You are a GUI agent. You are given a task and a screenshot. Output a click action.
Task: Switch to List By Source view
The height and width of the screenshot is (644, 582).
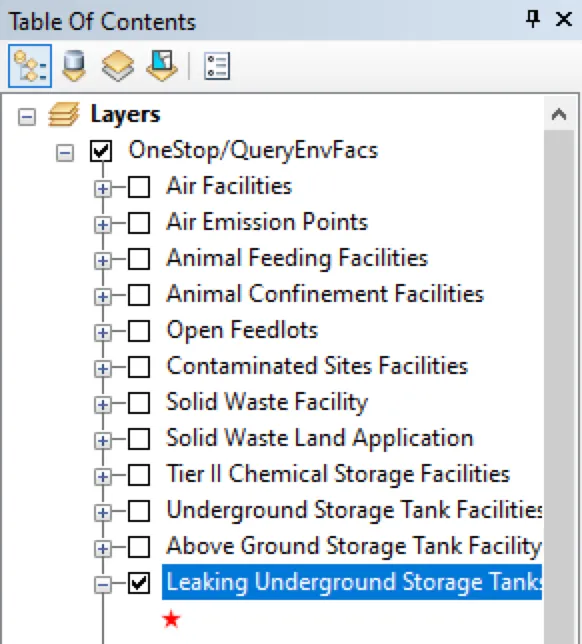coord(74,66)
